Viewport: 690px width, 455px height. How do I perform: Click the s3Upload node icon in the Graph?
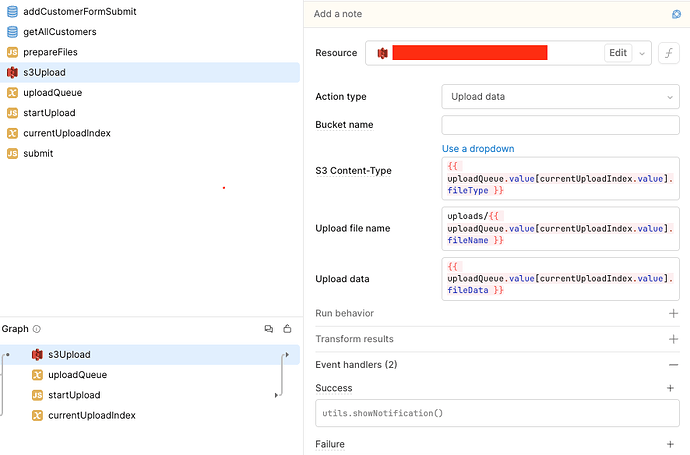(37, 354)
